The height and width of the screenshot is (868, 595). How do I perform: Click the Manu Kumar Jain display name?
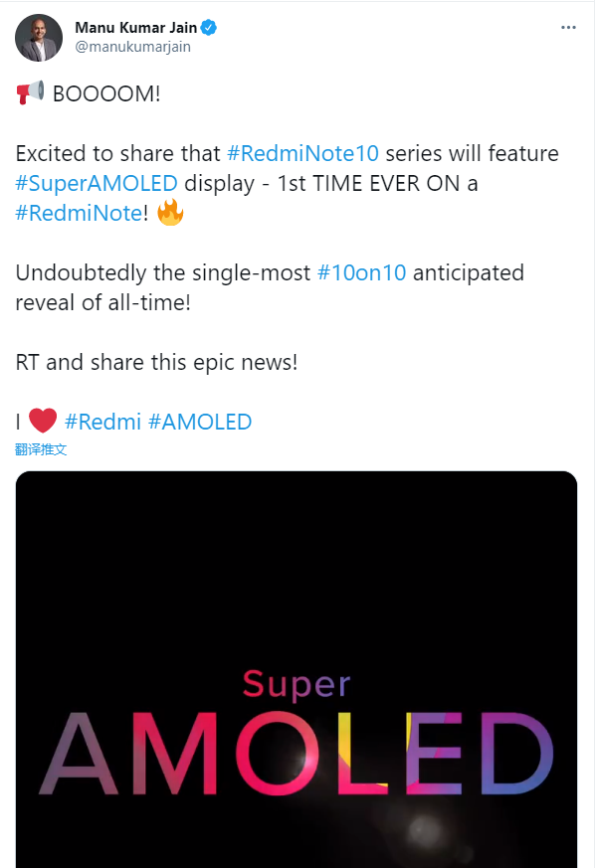[x=135, y=27]
